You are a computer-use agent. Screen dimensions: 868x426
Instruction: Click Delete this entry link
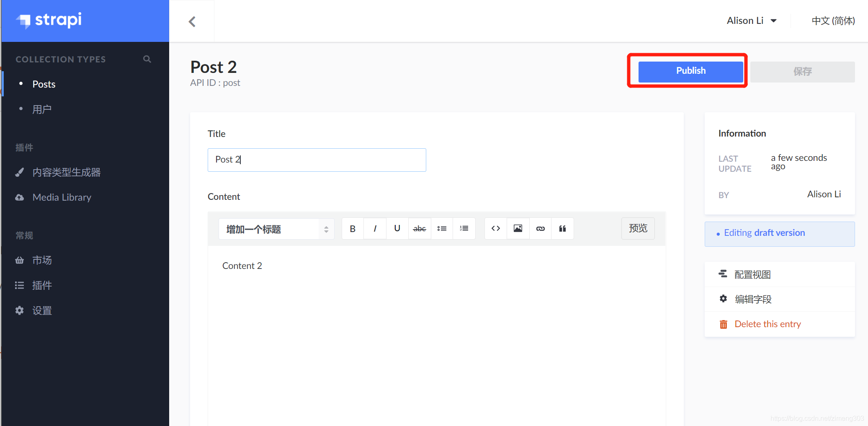768,324
